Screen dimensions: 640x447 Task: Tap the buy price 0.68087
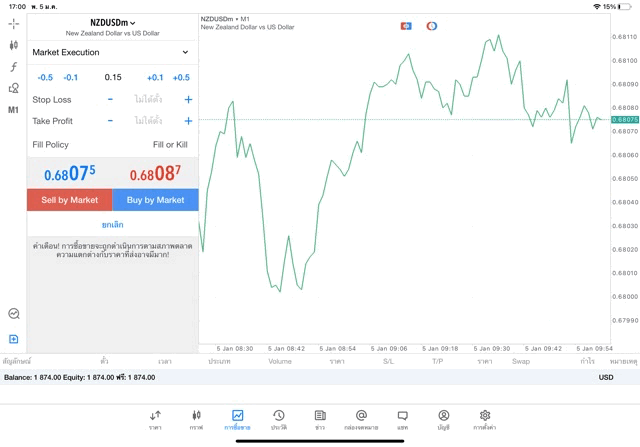(155, 173)
